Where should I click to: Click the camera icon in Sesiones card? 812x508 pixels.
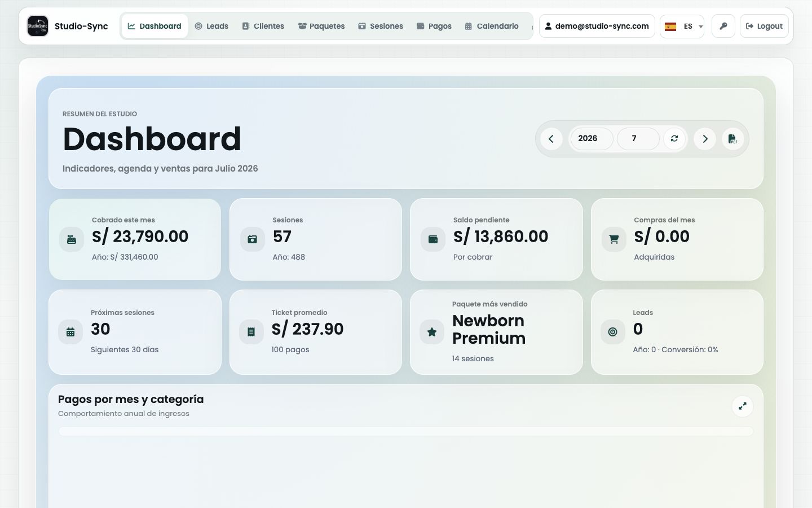pyautogui.click(x=252, y=239)
